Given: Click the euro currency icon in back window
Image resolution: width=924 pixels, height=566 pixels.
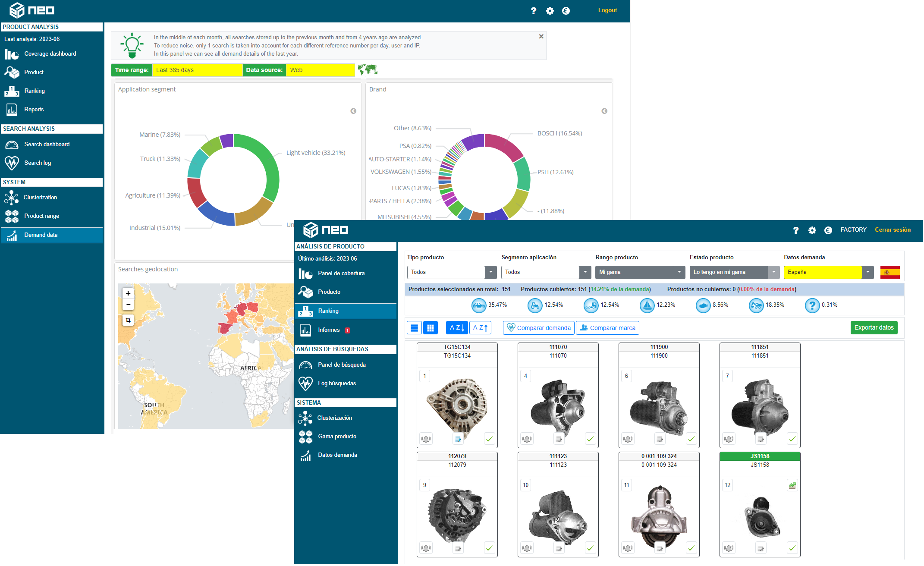Looking at the screenshot, I should click(x=566, y=11).
